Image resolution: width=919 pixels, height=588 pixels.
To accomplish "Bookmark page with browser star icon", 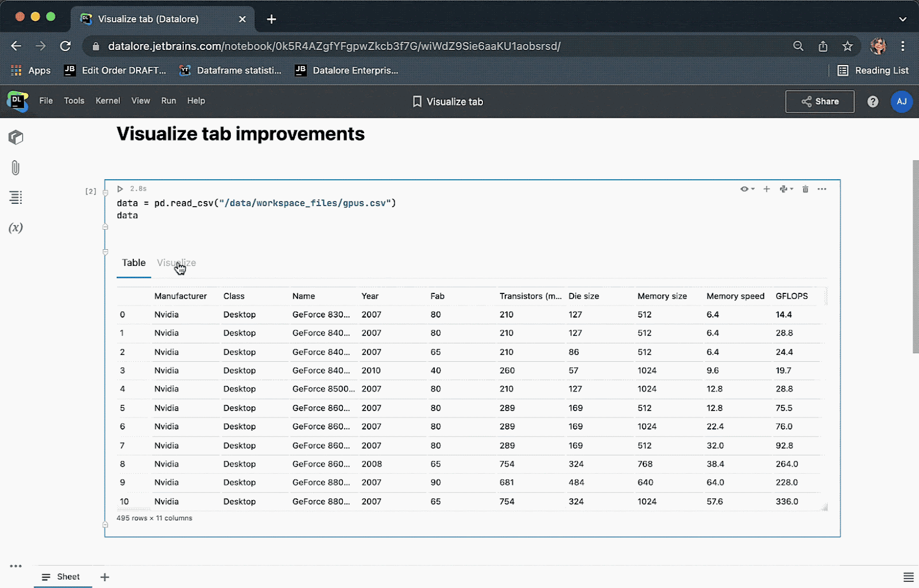I will coord(847,47).
